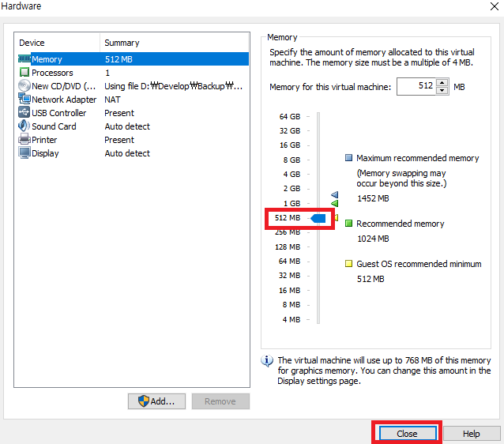This screenshot has height=444, width=504.
Task: Select the Display device row
Action: click(133, 153)
